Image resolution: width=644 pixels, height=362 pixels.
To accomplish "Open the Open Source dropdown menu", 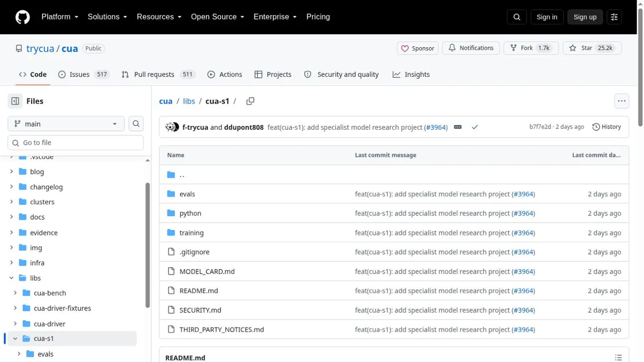I will pos(217,17).
